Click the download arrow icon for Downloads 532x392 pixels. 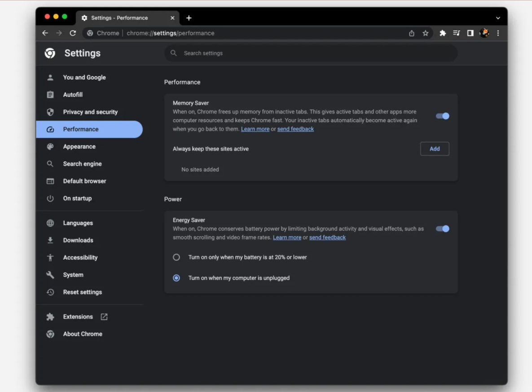pos(50,240)
